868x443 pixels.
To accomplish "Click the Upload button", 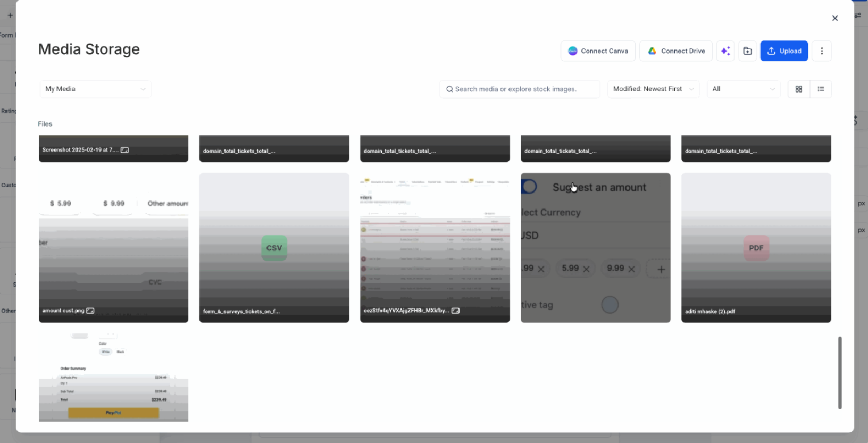I will (x=784, y=51).
